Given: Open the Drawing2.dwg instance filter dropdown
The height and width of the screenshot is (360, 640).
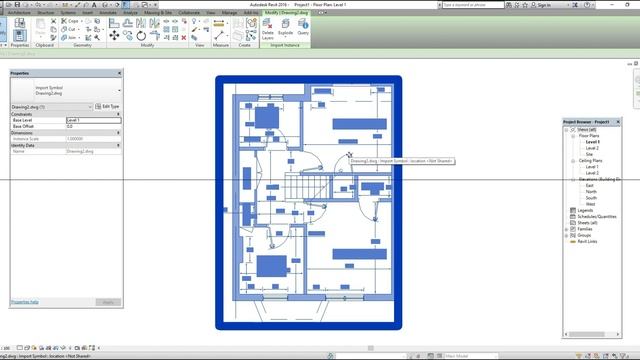Looking at the screenshot, I should point(90,107).
